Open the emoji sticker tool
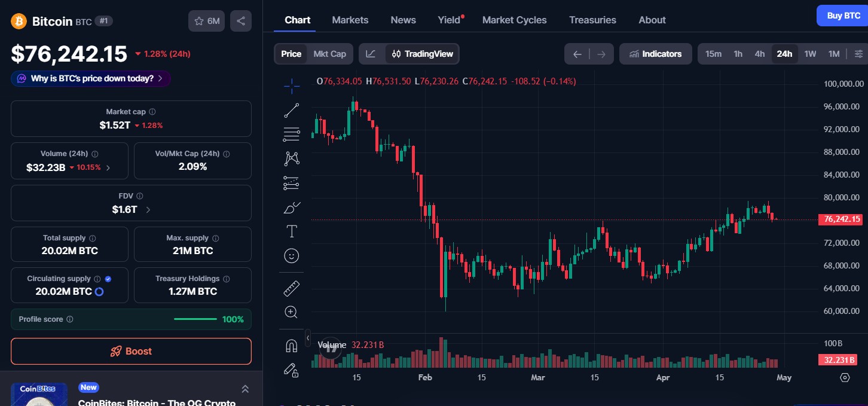Image resolution: width=868 pixels, height=406 pixels. [x=291, y=255]
